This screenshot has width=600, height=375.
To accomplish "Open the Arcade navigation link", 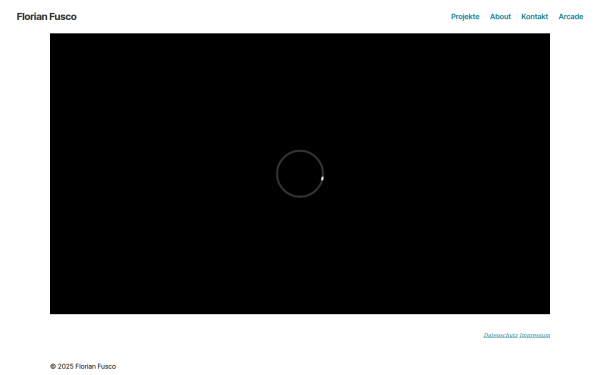I will point(571,16).
